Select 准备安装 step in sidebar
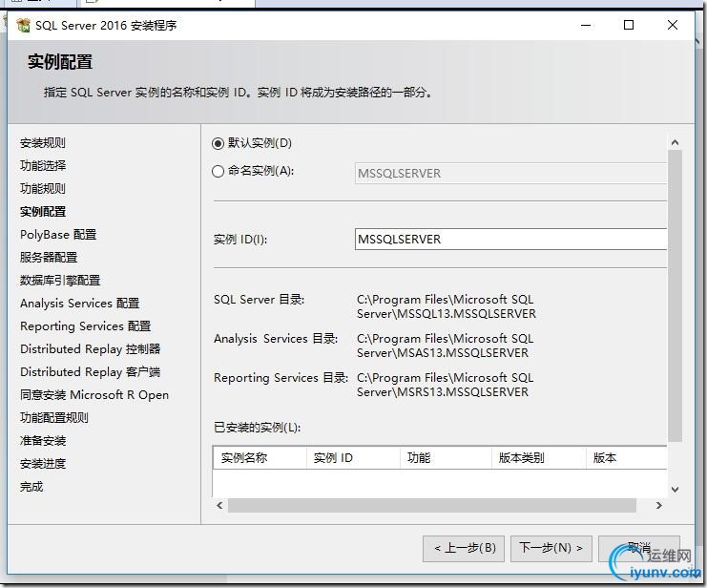Viewport: 707px width, 588px height. (x=43, y=440)
